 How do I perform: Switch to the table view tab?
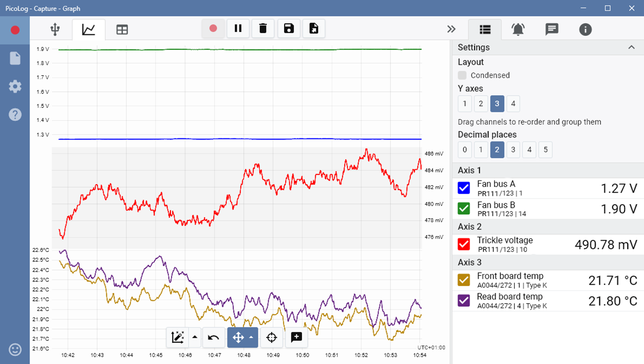pos(122,30)
